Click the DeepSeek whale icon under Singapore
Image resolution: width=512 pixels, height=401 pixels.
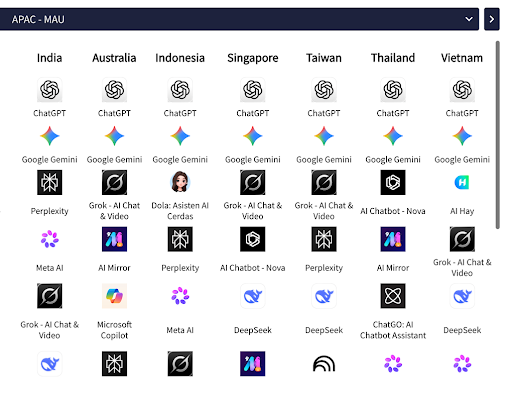[253, 296]
